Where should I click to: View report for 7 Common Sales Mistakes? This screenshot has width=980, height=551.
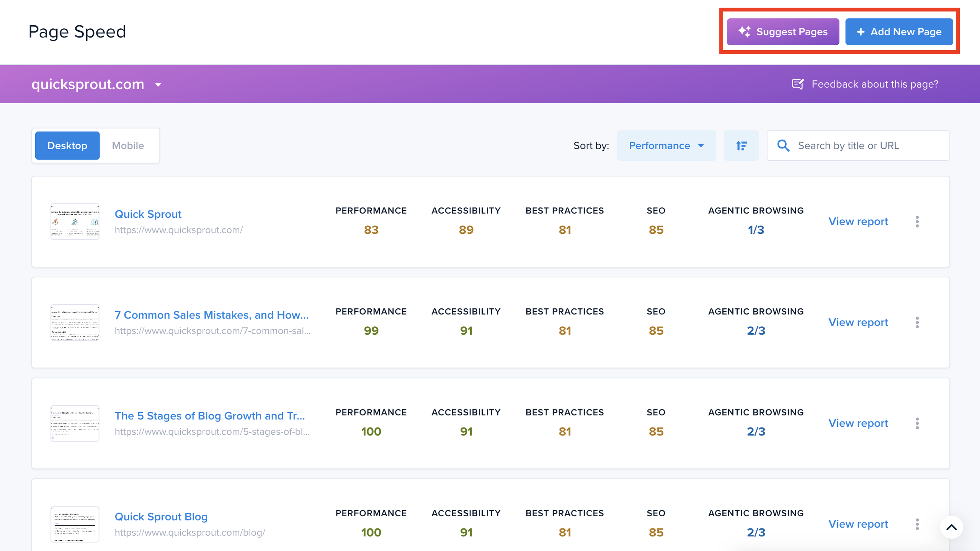click(858, 323)
